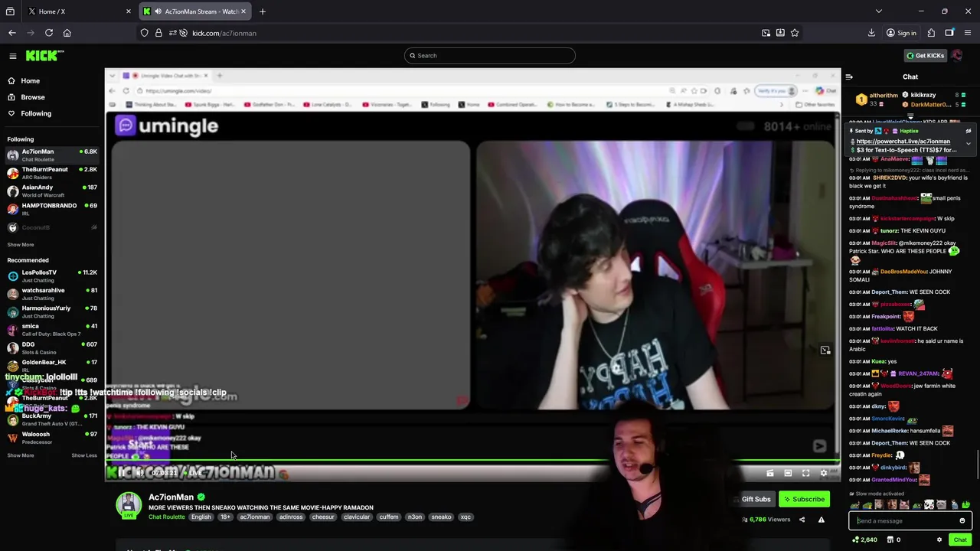Image resolution: width=980 pixels, height=551 pixels.
Task: Click the xqc tag
Action: click(x=465, y=517)
